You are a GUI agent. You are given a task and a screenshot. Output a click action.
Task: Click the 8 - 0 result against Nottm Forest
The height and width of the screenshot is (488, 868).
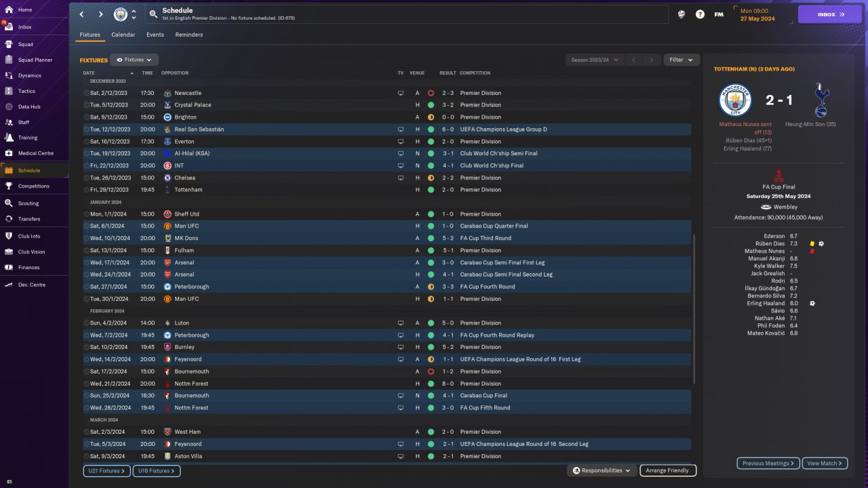tap(447, 384)
